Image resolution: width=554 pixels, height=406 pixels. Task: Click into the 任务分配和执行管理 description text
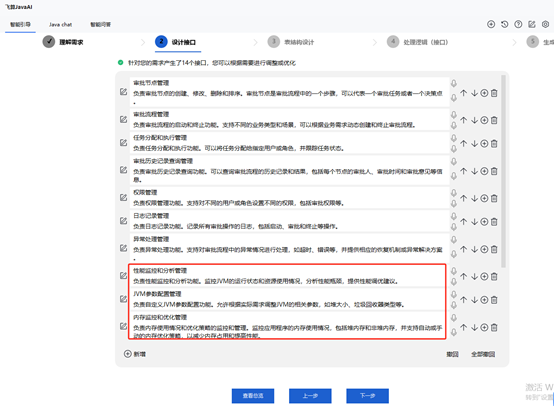[x=238, y=148]
